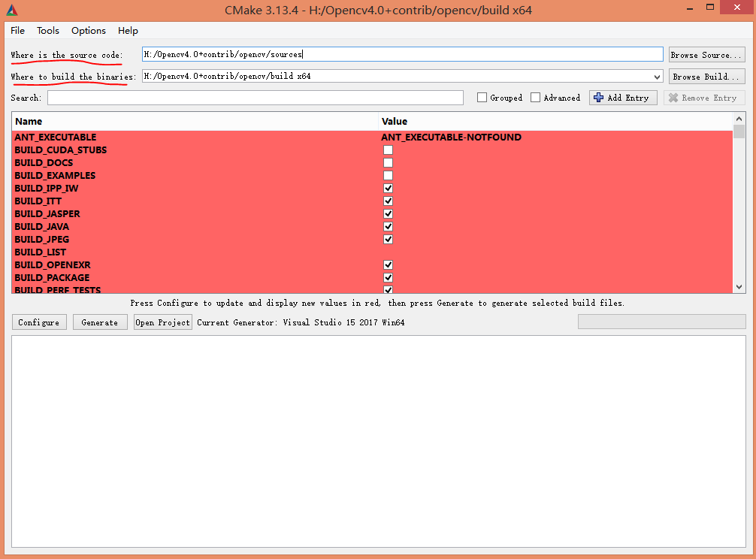Image resolution: width=756 pixels, height=559 pixels.
Task: Click Browse Source button
Action: (x=707, y=55)
